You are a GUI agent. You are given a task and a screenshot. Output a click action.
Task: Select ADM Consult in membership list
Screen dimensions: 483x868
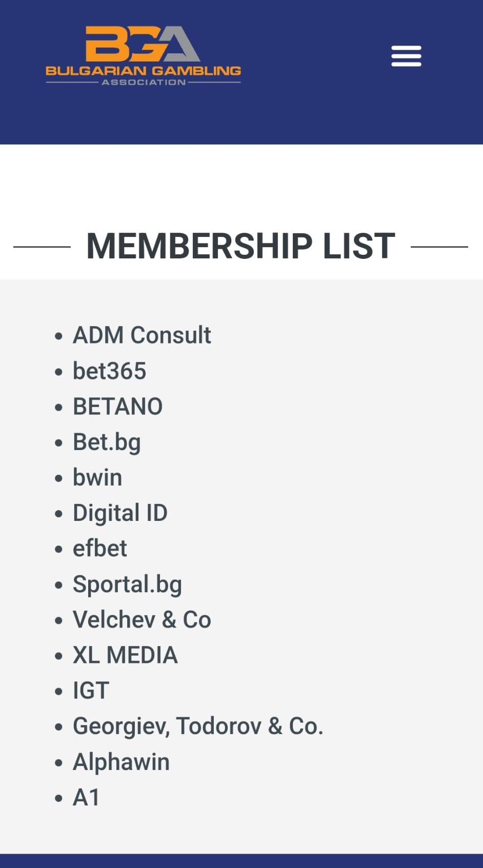142,335
